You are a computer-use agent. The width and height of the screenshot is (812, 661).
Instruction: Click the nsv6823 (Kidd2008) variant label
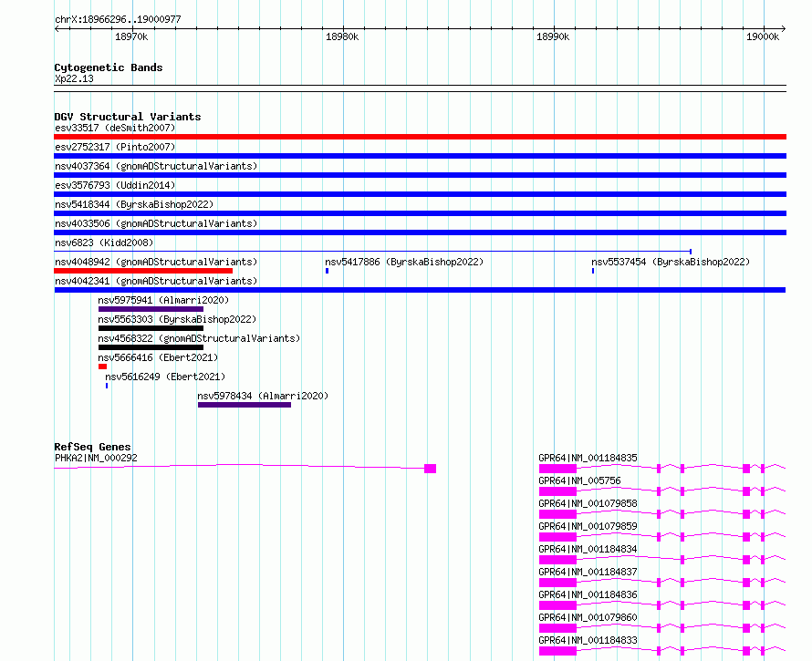point(104,243)
